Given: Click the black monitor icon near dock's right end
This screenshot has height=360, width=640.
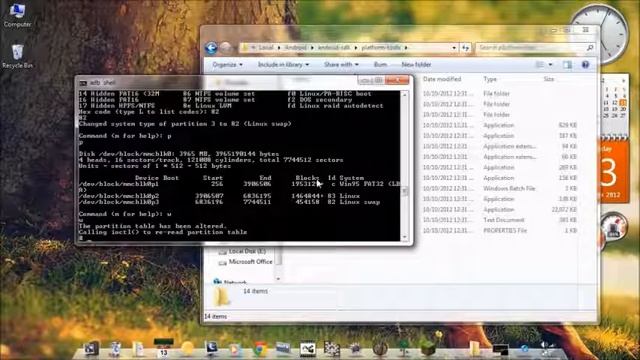Looking at the screenshot, I should coord(500,350).
